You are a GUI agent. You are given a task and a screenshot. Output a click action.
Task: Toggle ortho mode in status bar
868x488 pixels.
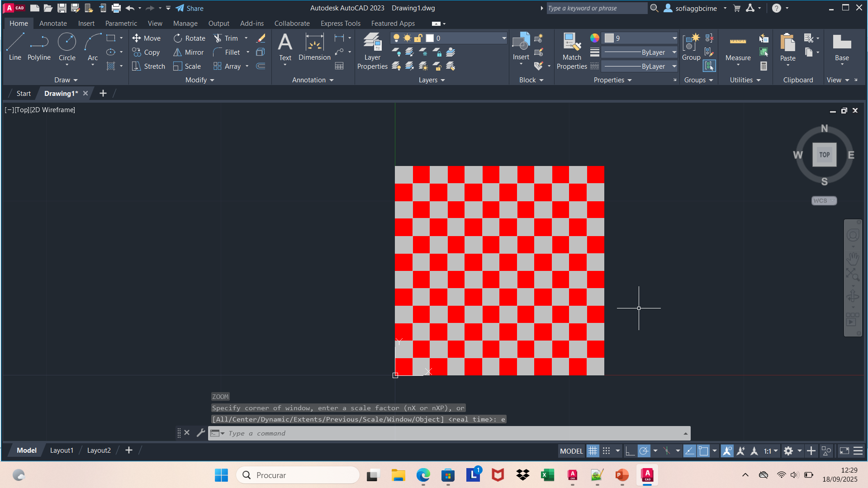click(x=630, y=451)
